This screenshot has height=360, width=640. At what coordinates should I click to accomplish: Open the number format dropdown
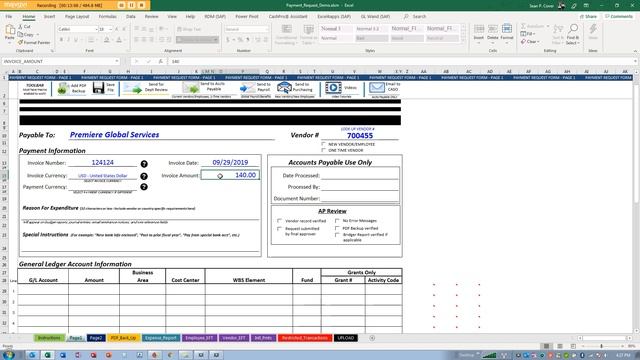click(267, 29)
